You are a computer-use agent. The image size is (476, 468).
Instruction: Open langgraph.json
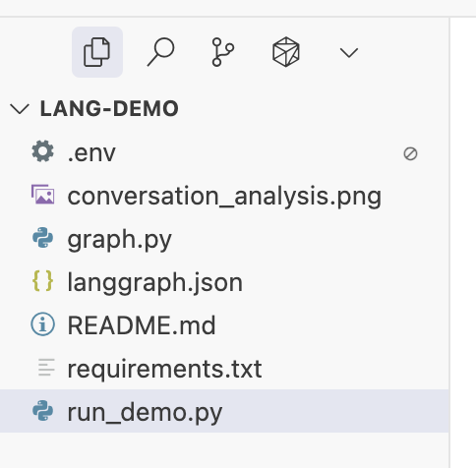point(154,282)
